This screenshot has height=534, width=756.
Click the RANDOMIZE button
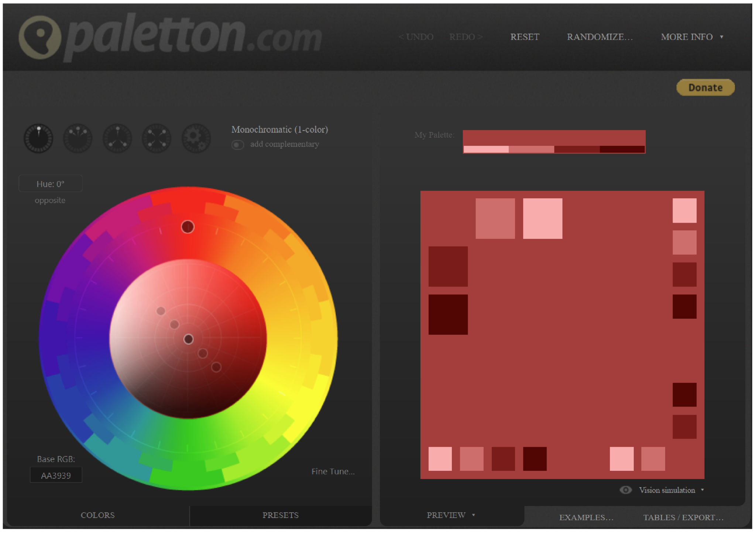(600, 37)
